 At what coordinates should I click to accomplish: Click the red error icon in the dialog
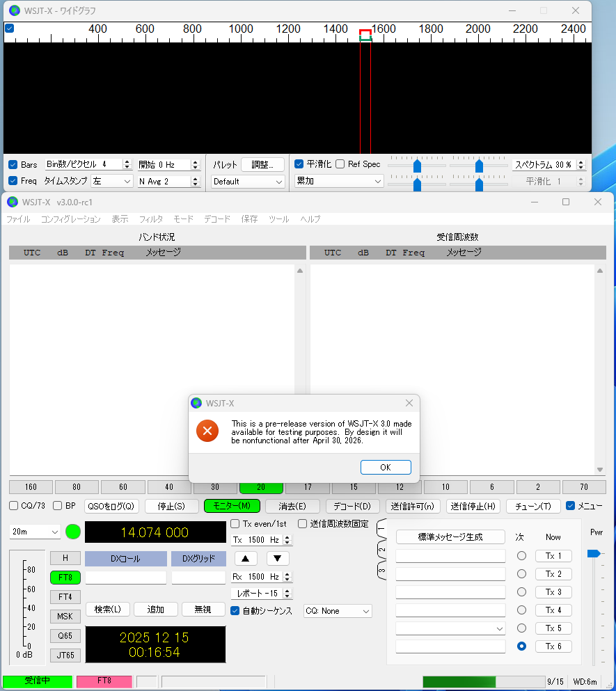tap(207, 431)
